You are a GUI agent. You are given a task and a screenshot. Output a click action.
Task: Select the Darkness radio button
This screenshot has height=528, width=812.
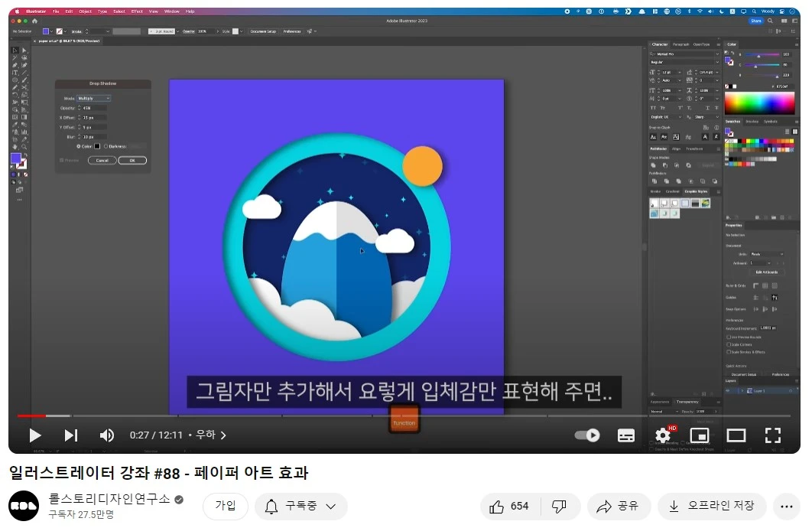point(106,146)
